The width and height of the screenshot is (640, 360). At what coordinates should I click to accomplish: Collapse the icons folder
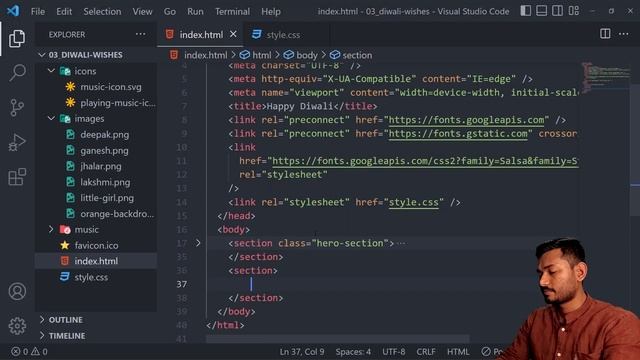coord(85,71)
